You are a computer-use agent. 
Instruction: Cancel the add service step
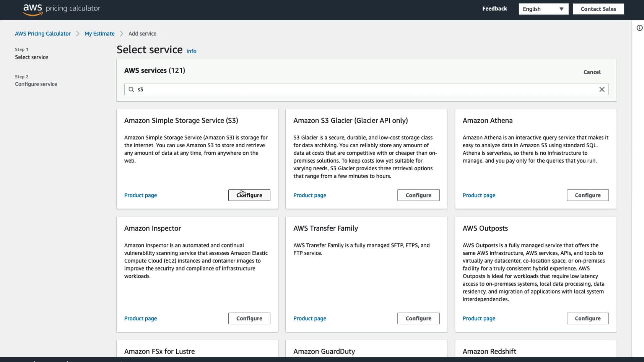click(x=592, y=72)
